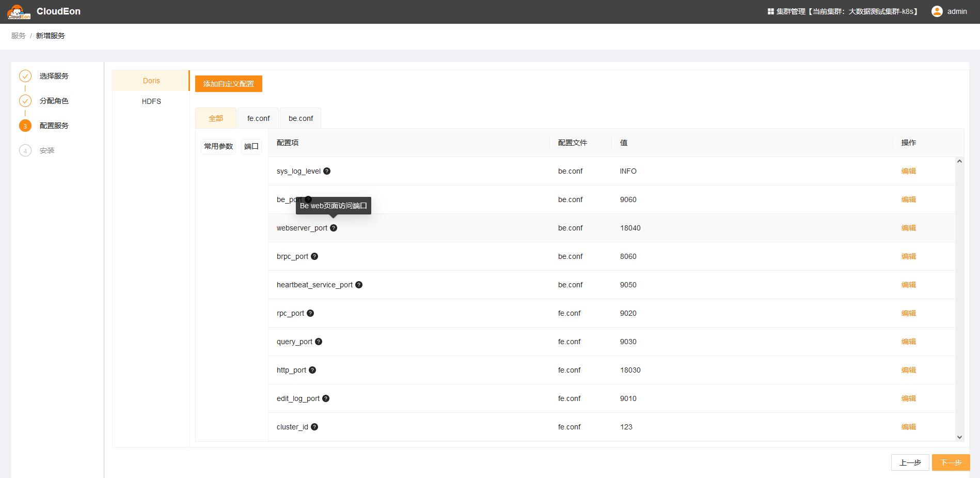Click help icon beside brpc_port
This screenshot has width=980, height=478.
click(x=314, y=256)
